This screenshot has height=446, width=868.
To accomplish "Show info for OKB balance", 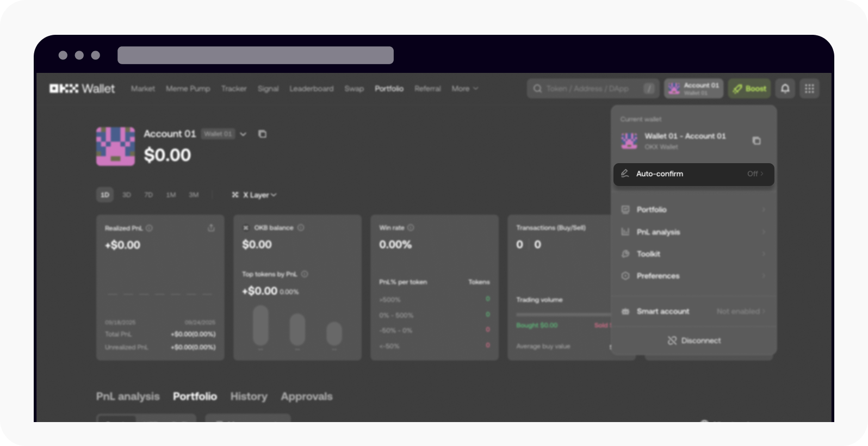I will [x=301, y=228].
